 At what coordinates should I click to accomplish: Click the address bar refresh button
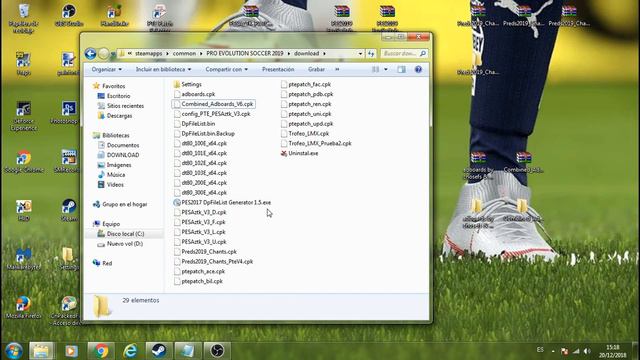pyautogui.click(x=371, y=53)
